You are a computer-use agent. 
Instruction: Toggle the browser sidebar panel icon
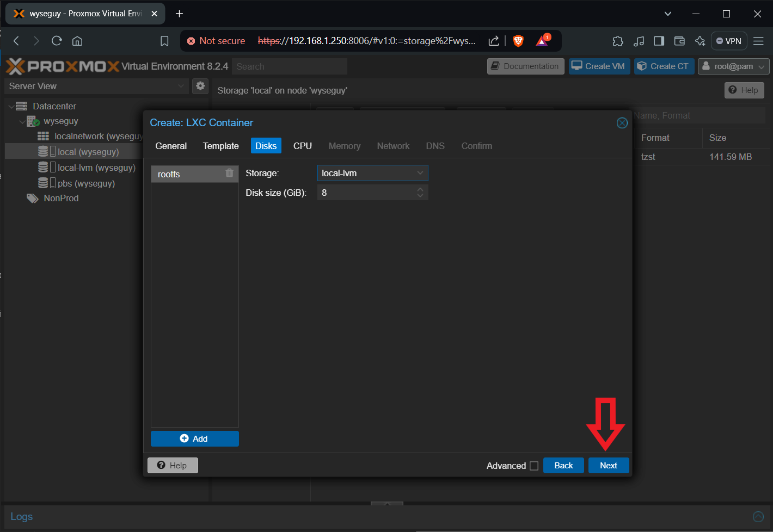pyautogui.click(x=659, y=41)
